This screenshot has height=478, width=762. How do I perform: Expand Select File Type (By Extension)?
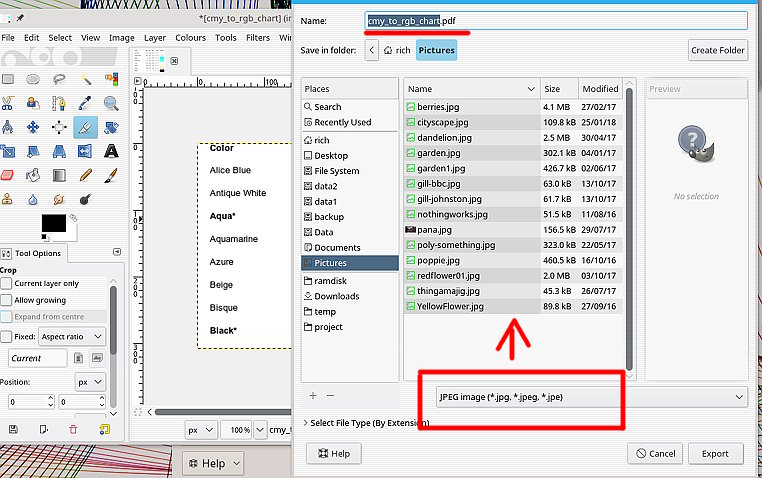point(366,423)
